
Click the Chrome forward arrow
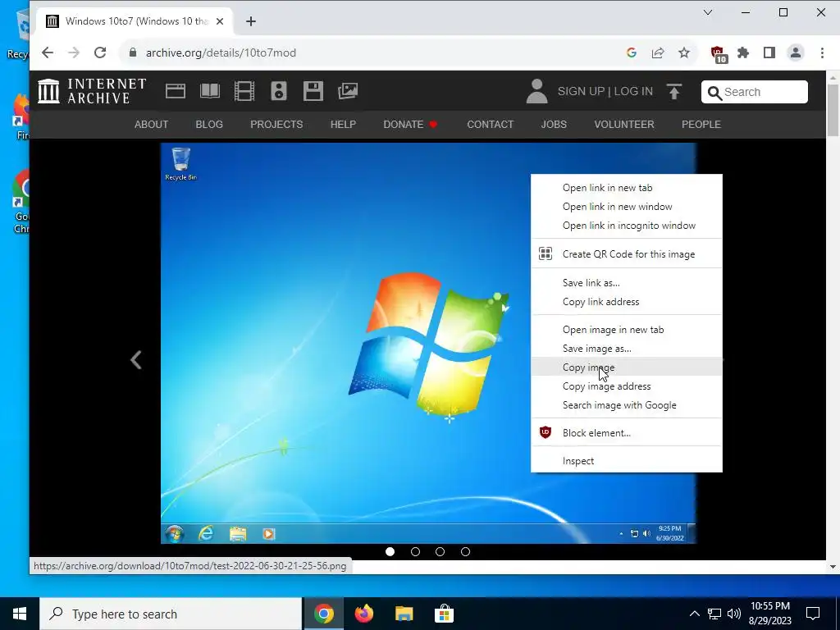pos(74,52)
